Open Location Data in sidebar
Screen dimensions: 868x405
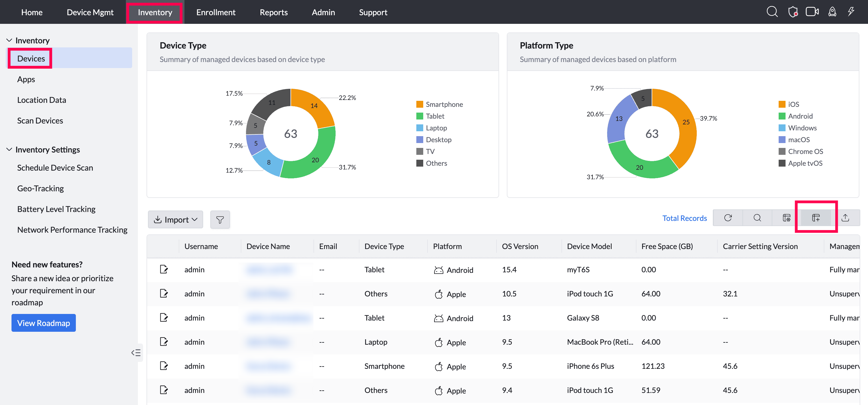point(41,100)
